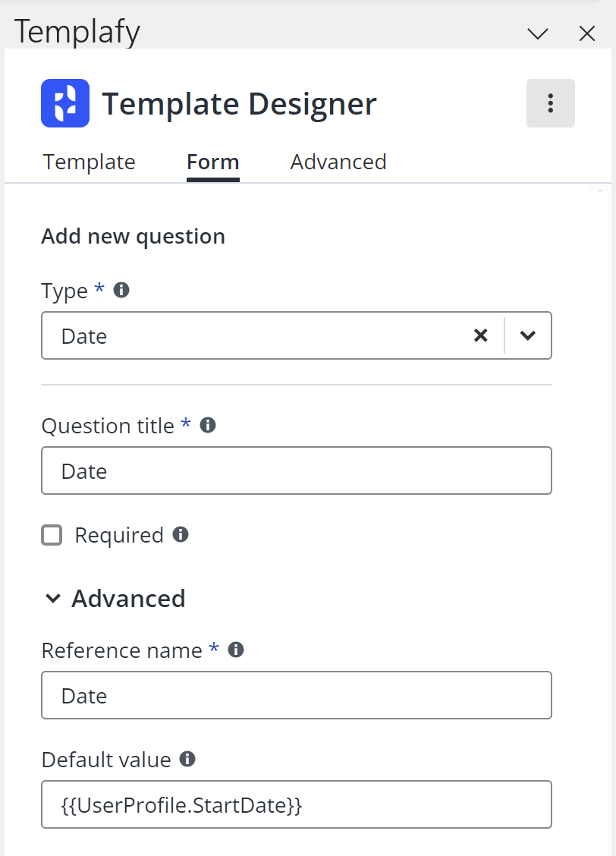Click the 'Template Designer' title text
Viewport: 616px width, 856px height.
[239, 104]
